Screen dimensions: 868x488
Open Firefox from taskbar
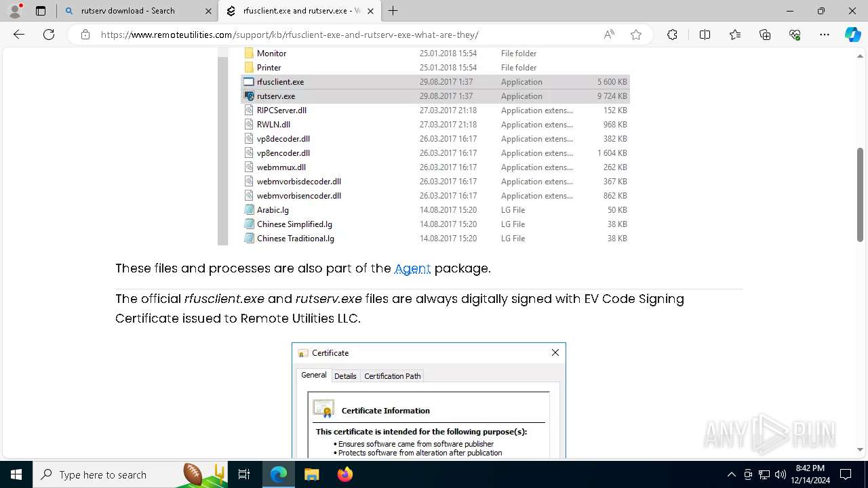345,474
